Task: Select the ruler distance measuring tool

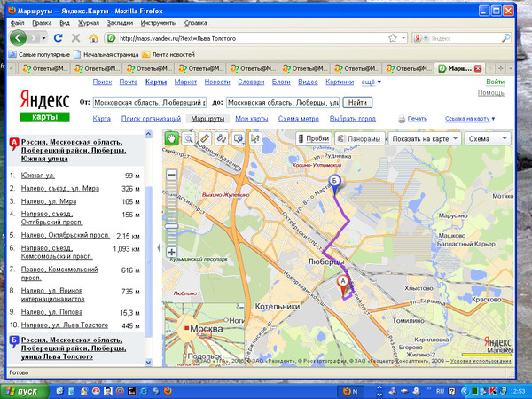Action: [x=203, y=138]
